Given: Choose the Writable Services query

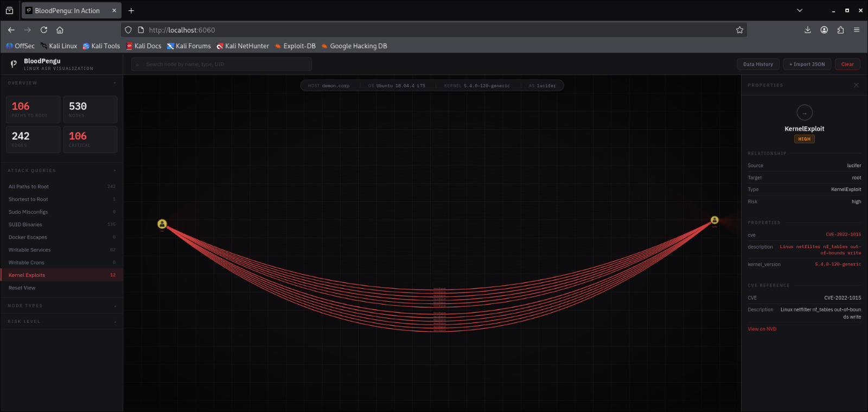Looking at the screenshot, I should pyautogui.click(x=30, y=250).
